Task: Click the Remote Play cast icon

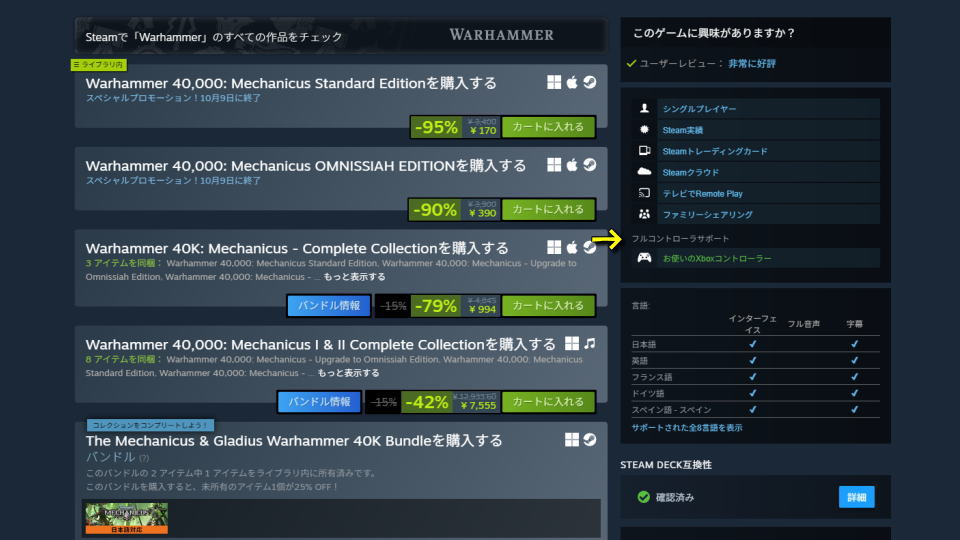Action: pos(644,193)
